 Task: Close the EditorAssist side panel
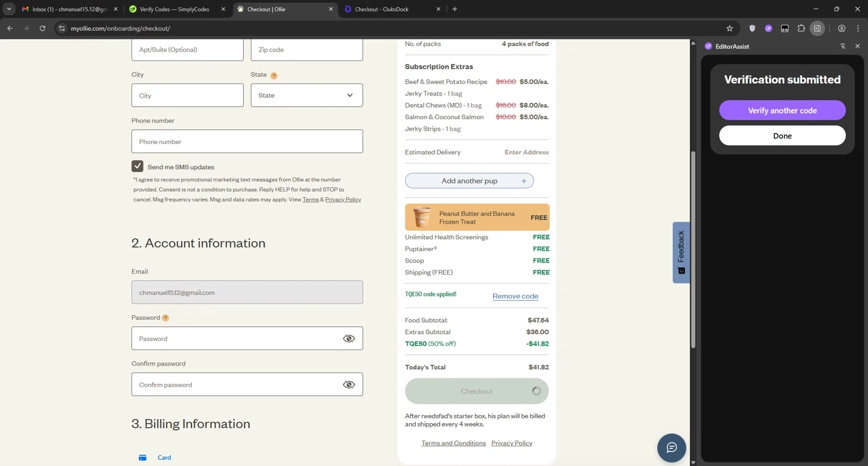pyautogui.click(x=858, y=46)
